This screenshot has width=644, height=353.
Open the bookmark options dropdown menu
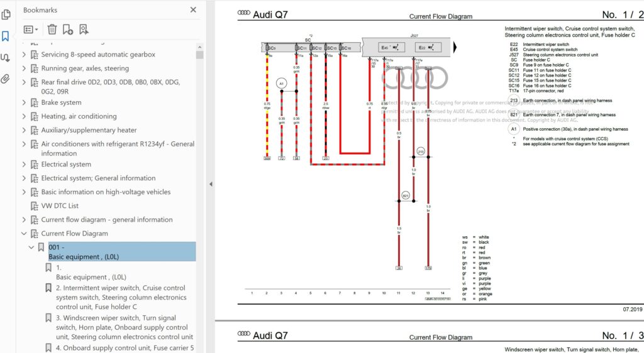pyautogui.click(x=31, y=29)
